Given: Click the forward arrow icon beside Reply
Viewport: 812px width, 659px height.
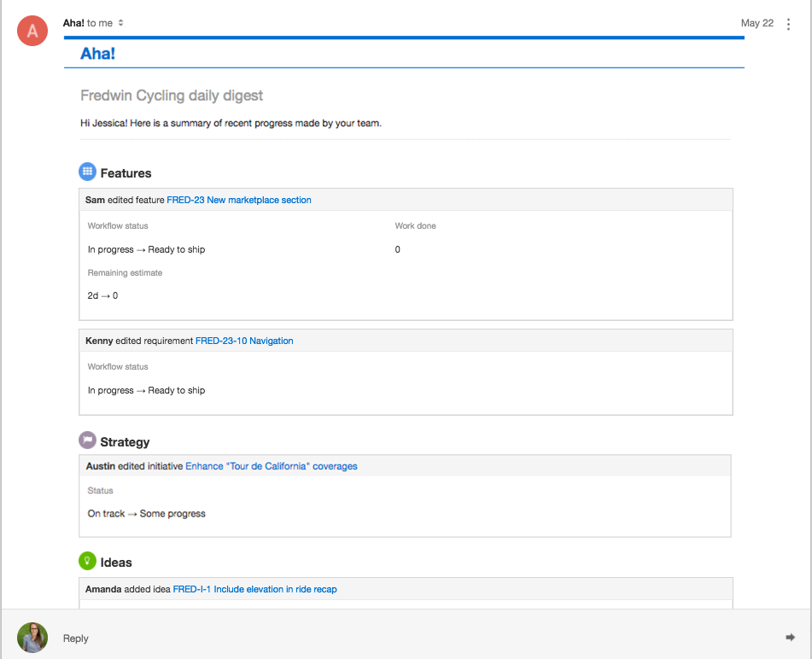Looking at the screenshot, I should click(791, 638).
